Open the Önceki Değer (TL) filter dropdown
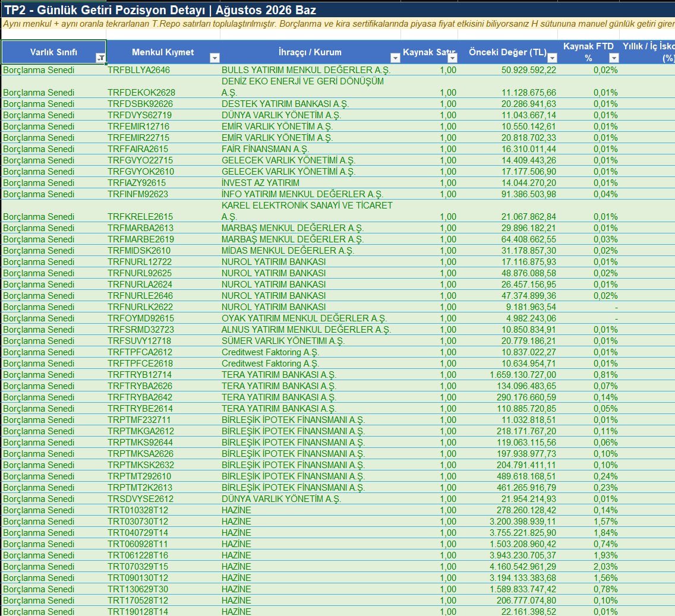The image size is (675, 616). pos(552,58)
